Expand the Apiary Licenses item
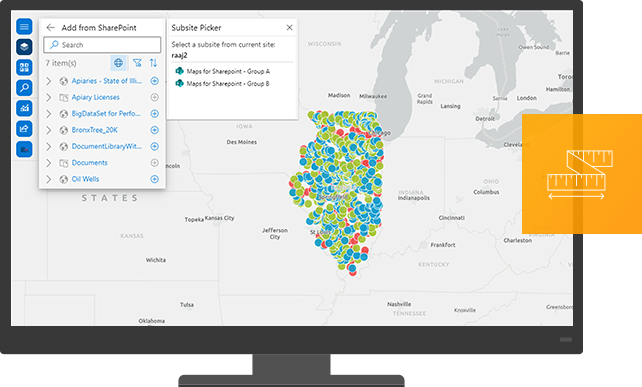642x387 pixels. pos(49,97)
